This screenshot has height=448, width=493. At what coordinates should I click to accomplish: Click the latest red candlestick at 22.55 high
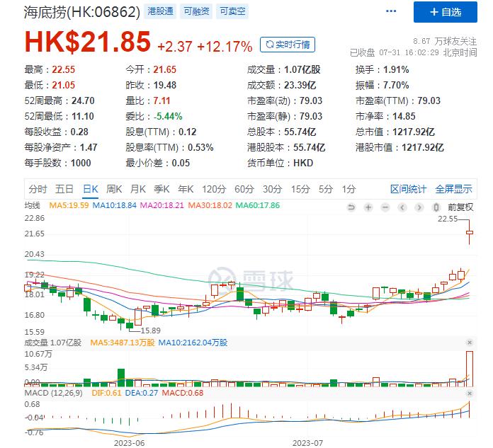point(470,232)
